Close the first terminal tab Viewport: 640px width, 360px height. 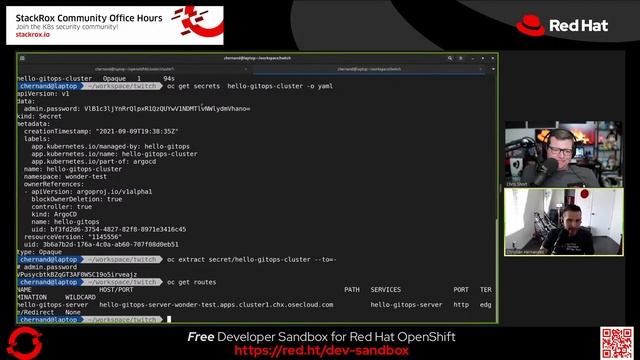(x=245, y=69)
